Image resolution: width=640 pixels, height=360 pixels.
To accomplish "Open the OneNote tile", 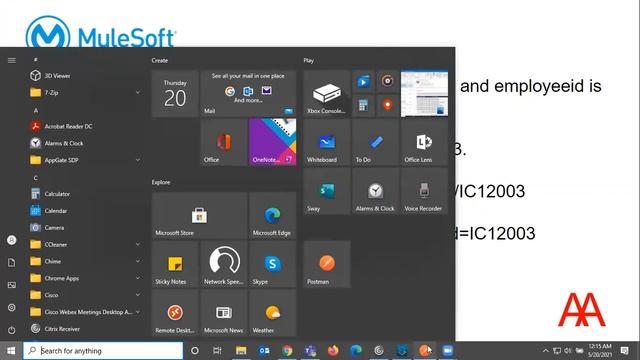I will 272,142.
